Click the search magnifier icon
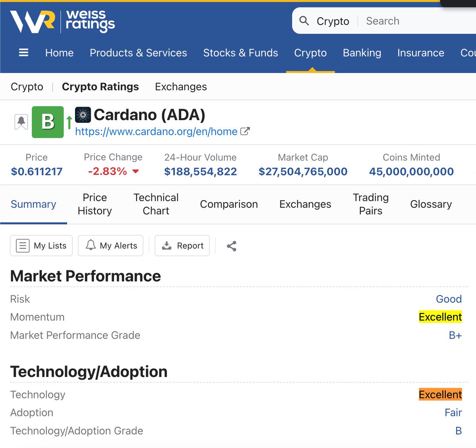Screen dimensions: 476x448 coord(304,21)
